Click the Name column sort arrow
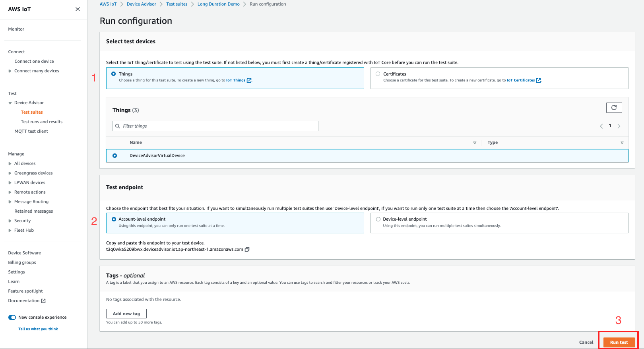The image size is (644, 349). click(475, 143)
